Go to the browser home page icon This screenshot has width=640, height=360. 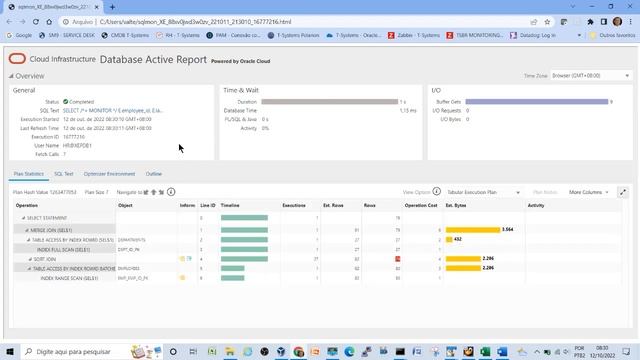coord(49,22)
